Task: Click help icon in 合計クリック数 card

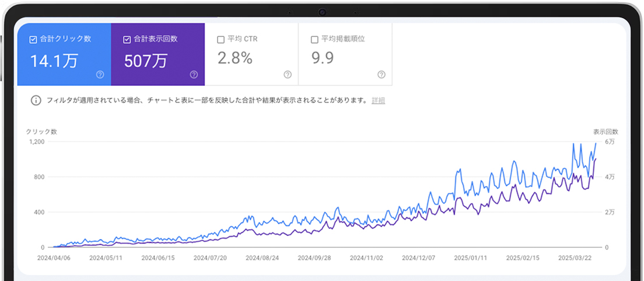Action: pyautogui.click(x=100, y=75)
